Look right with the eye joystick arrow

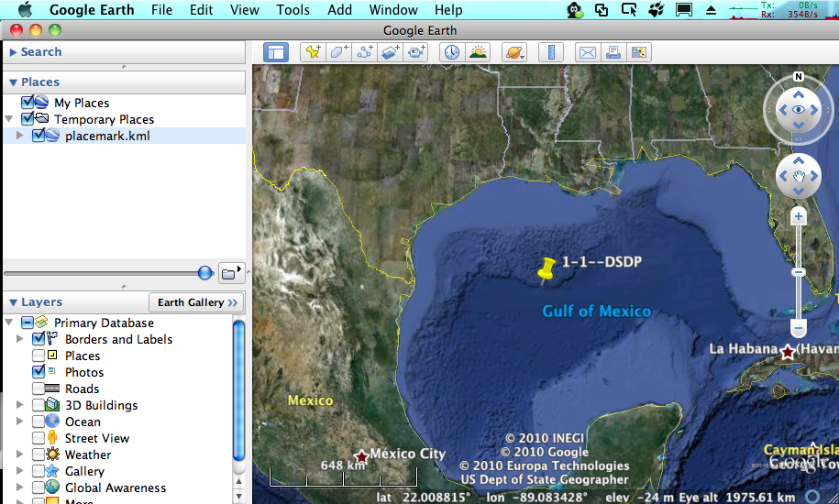(x=814, y=110)
